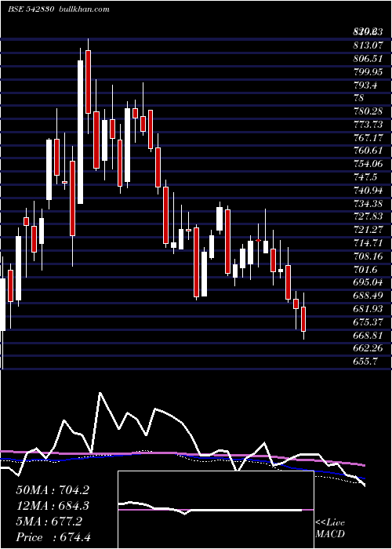Click the 688.49 price axis label
Screen dimensions: 392x549
coord(368,296)
